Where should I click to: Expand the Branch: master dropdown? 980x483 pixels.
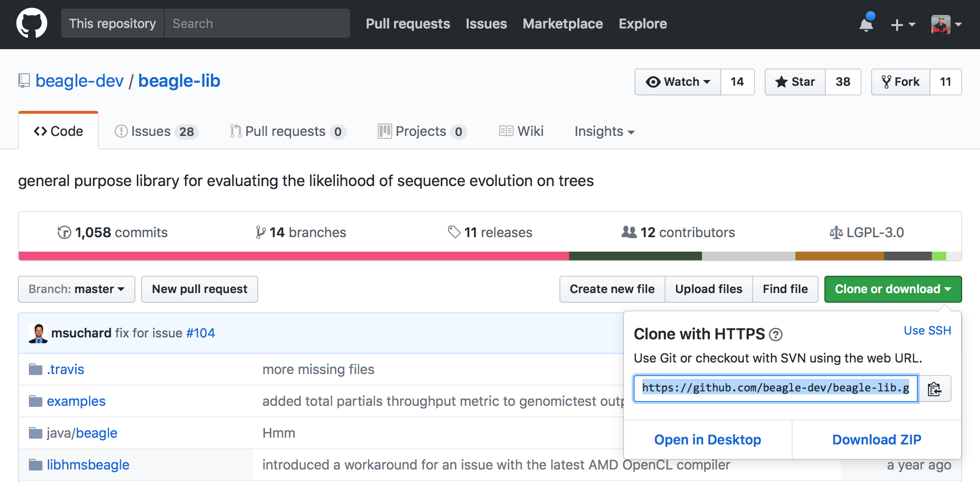[77, 289]
